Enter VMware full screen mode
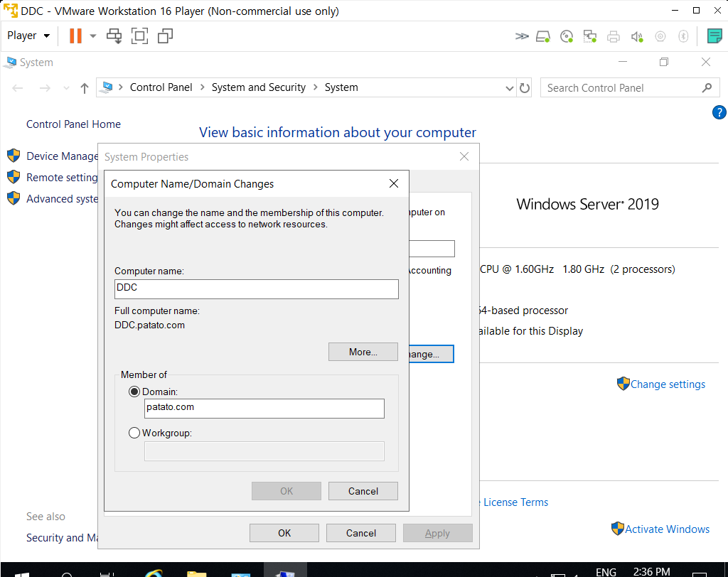Viewport: 728px width, 577px height. (x=140, y=36)
